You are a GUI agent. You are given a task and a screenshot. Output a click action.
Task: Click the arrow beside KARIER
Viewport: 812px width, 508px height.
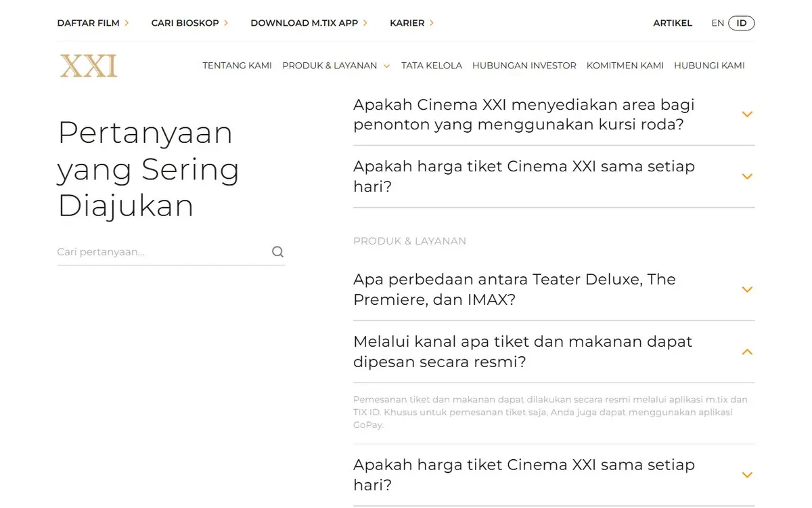pyautogui.click(x=432, y=23)
